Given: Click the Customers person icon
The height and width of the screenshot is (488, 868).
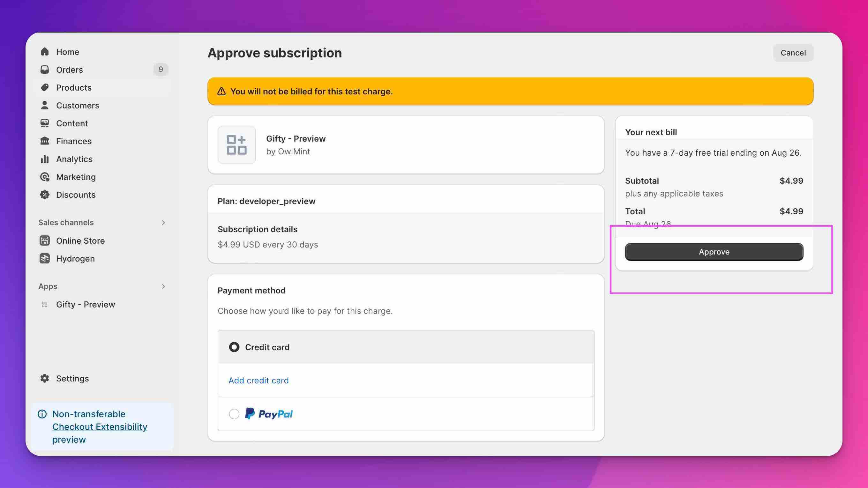Looking at the screenshot, I should [44, 105].
